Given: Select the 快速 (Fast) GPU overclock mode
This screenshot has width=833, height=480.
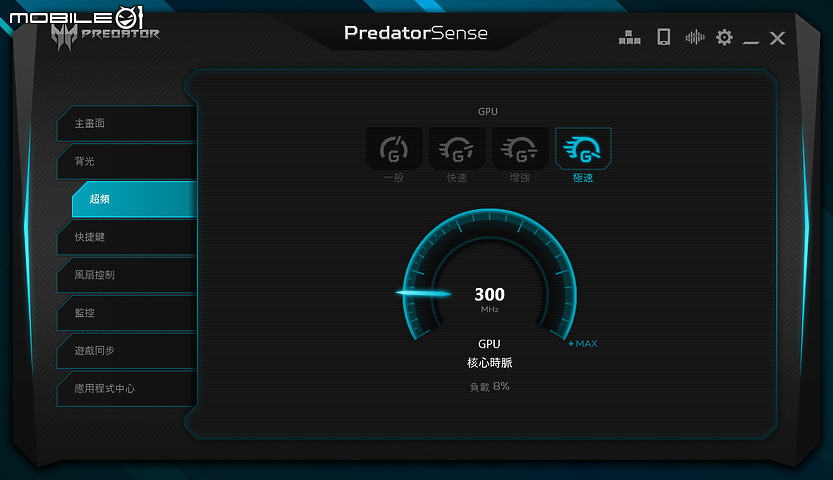Looking at the screenshot, I should click(x=456, y=149).
